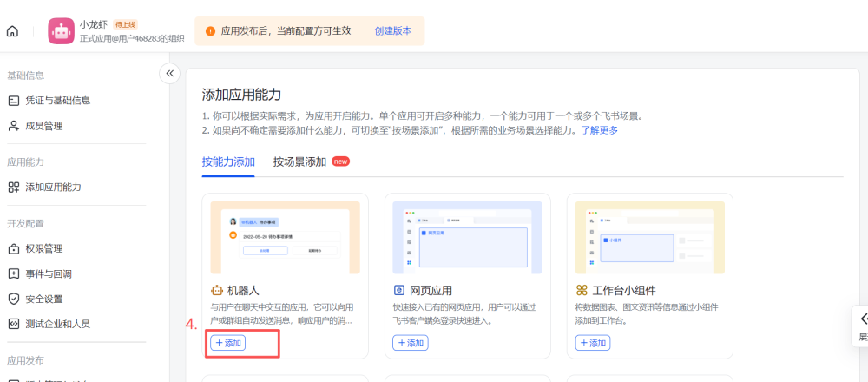Screen dimensions: 868x382
Task: Click the 安全设置 shield icon
Action: click(x=14, y=299)
